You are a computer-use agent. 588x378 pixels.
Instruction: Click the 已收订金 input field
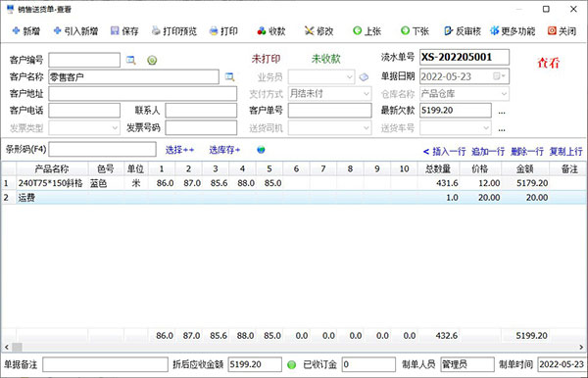pos(368,364)
